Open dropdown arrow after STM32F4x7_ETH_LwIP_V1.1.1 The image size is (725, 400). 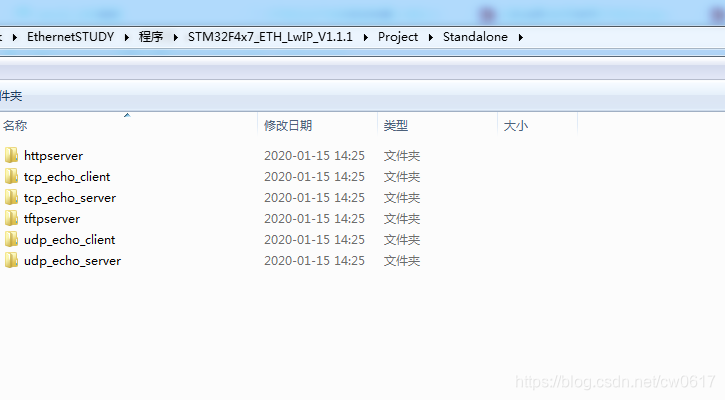point(365,37)
